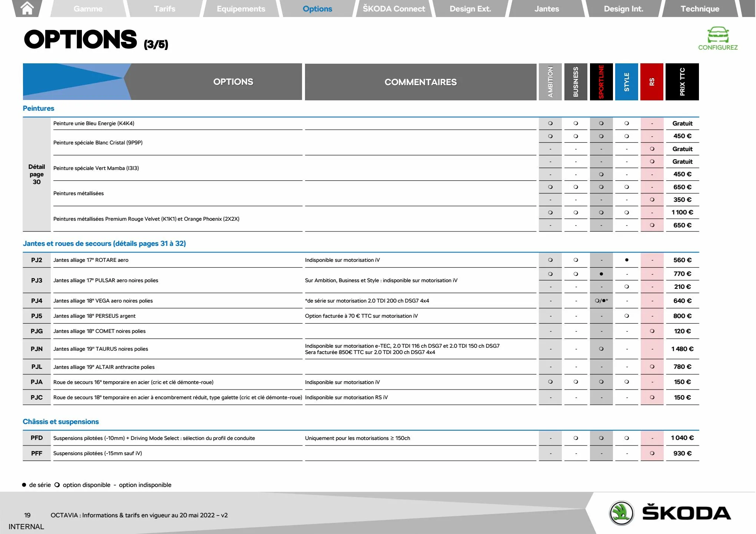The height and width of the screenshot is (534, 756).
Task: Select Jantes alliage 19" TAURUS noires polies
Action: click(101, 349)
